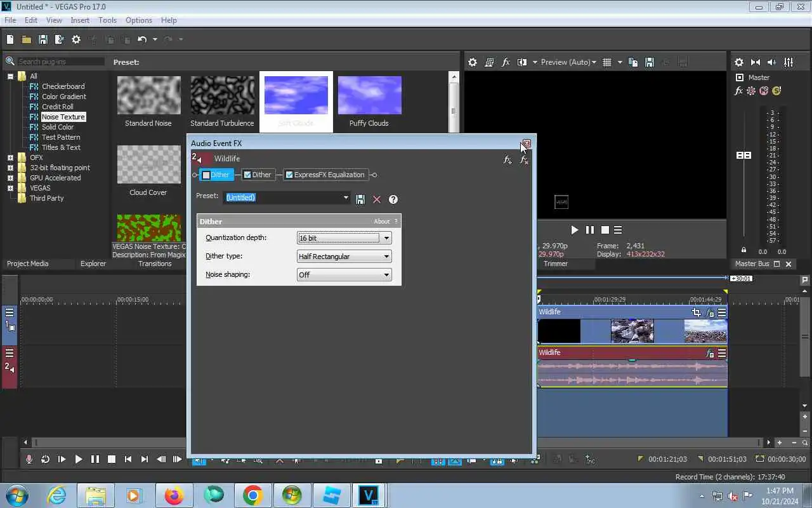
Task: Open a project via folder icon
Action: click(x=27, y=39)
